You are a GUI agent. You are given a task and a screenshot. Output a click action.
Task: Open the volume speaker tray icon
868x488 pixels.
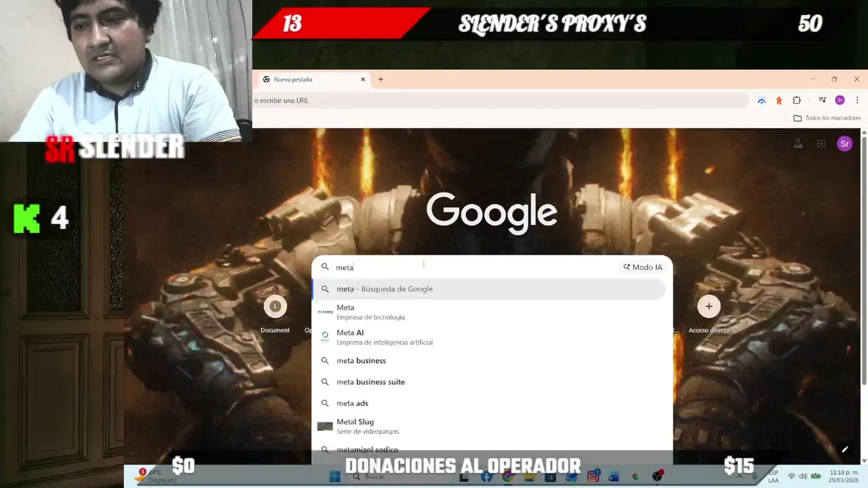(x=803, y=476)
